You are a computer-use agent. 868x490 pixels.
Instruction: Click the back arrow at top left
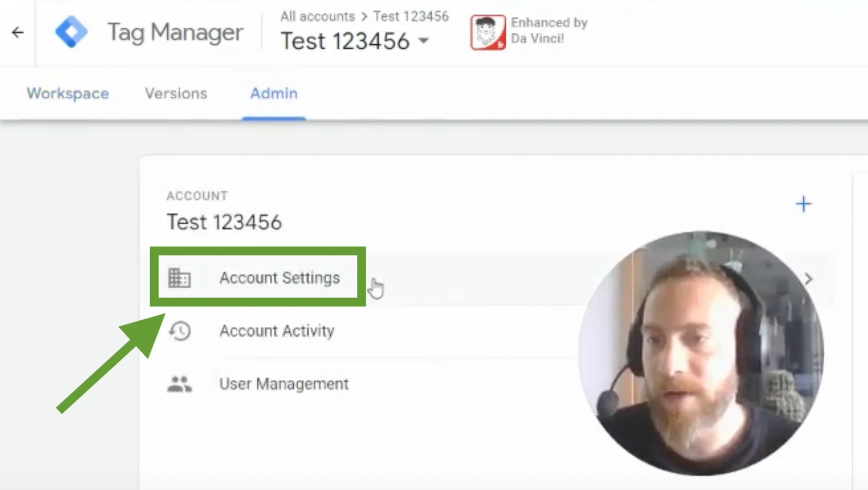[x=17, y=32]
